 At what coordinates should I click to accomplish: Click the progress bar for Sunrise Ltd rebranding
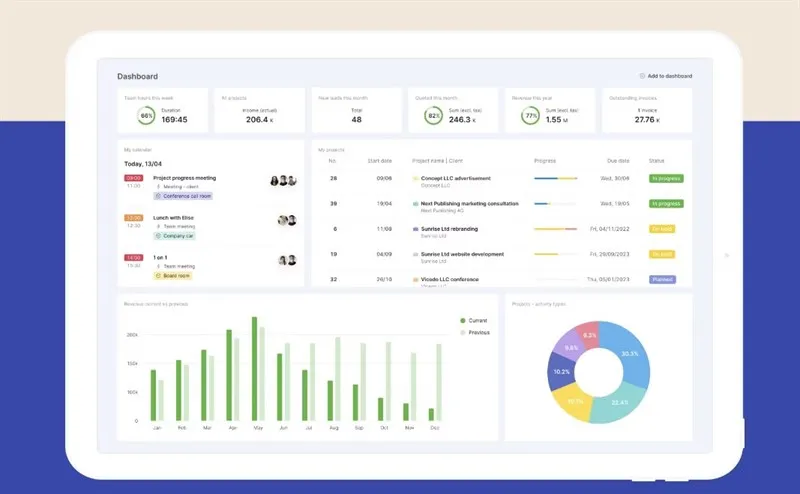point(555,229)
